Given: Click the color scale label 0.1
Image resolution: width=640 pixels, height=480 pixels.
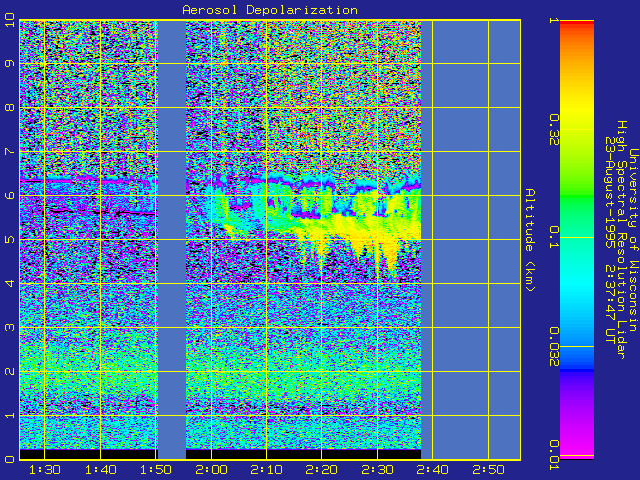Looking at the screenshot, I should (x=554, y=237).
